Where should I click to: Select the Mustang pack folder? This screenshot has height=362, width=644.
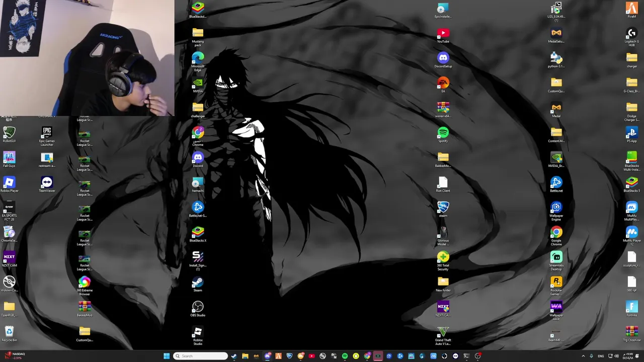(x=198, y=37)
